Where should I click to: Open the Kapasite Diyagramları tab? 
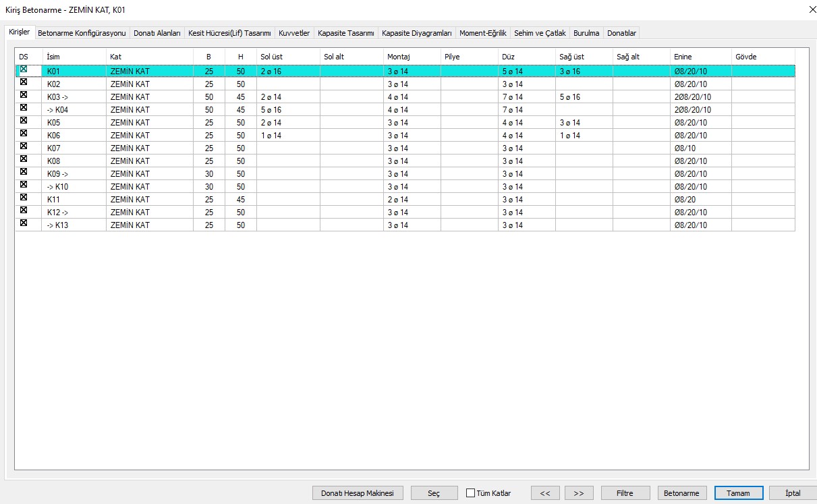416,33
